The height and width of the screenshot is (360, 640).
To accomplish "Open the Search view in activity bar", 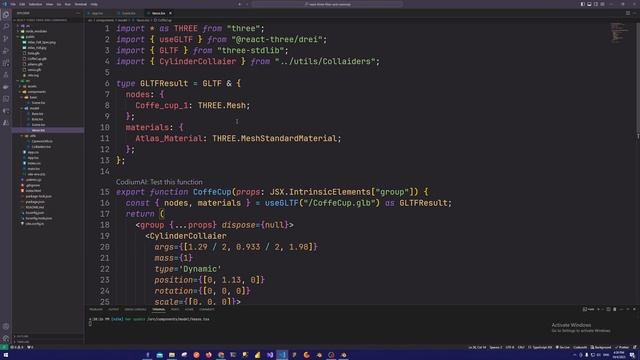I will click(x=6, y=27).
